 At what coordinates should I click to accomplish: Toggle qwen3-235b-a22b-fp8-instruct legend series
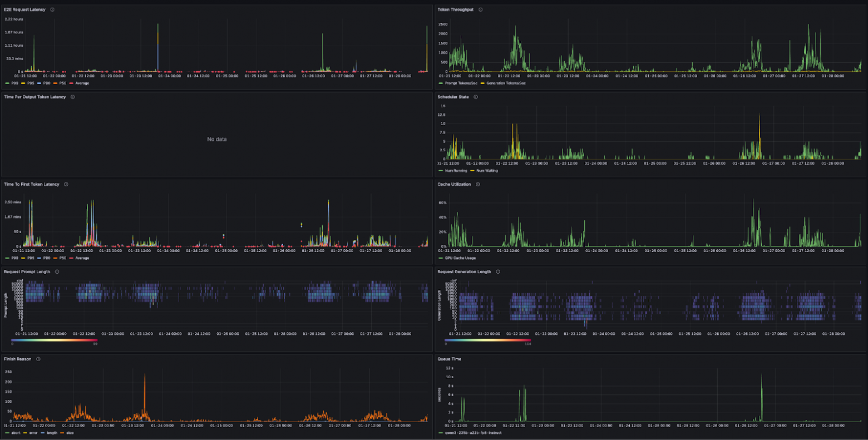[470, 433]
